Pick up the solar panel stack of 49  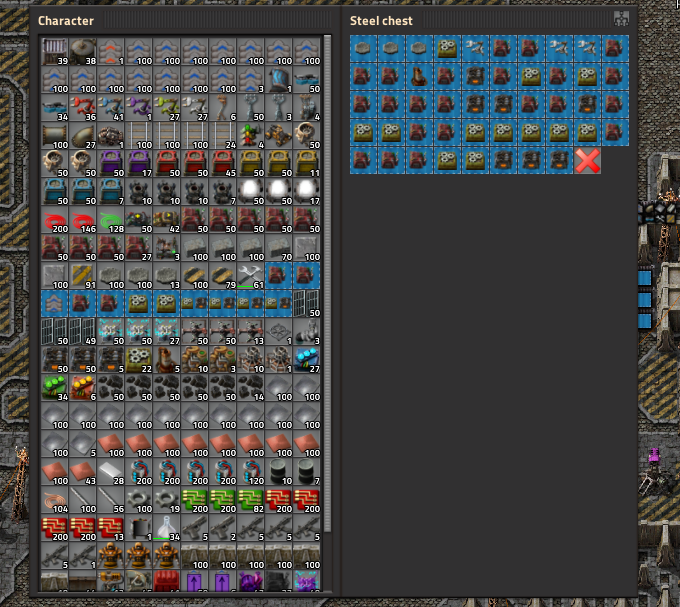pos(83,329)
